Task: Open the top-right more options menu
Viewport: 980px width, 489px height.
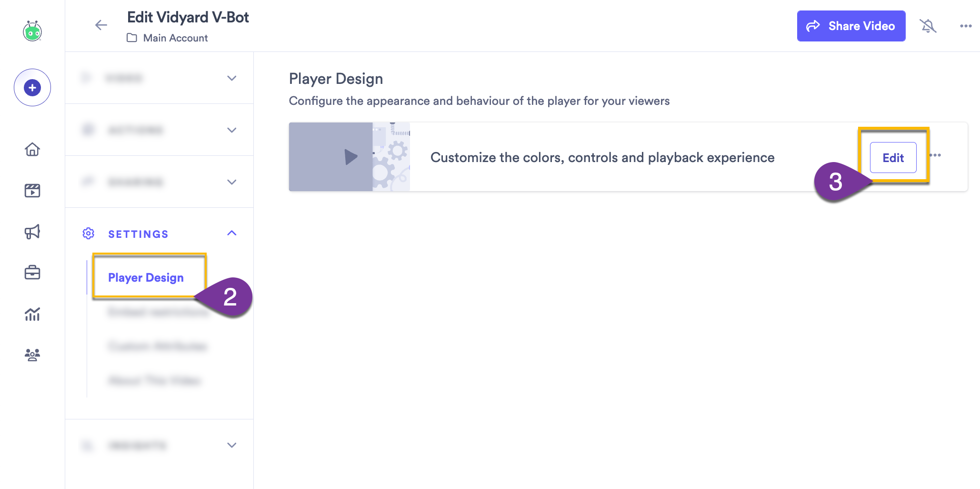Action: [966, 26]
